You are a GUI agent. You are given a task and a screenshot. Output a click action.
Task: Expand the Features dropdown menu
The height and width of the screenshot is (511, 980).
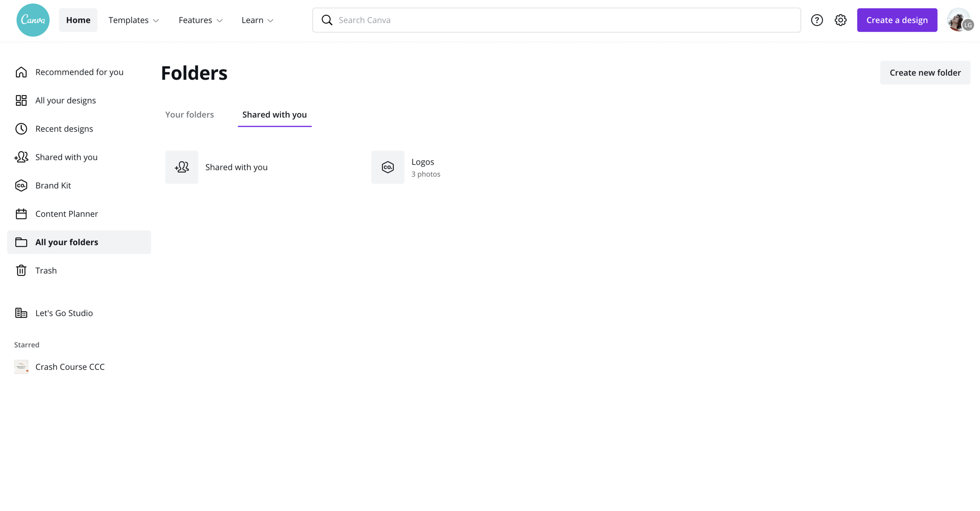click(200, 20)
